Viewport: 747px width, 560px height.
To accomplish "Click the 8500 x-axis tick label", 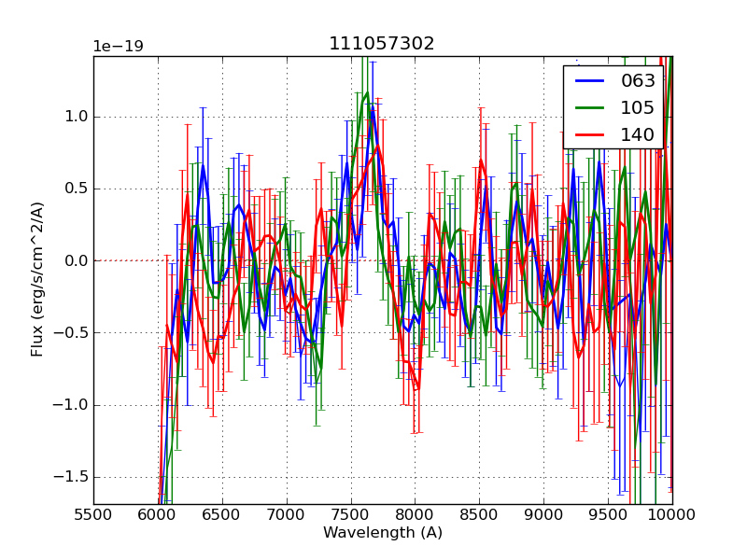I will pos(479,513).
